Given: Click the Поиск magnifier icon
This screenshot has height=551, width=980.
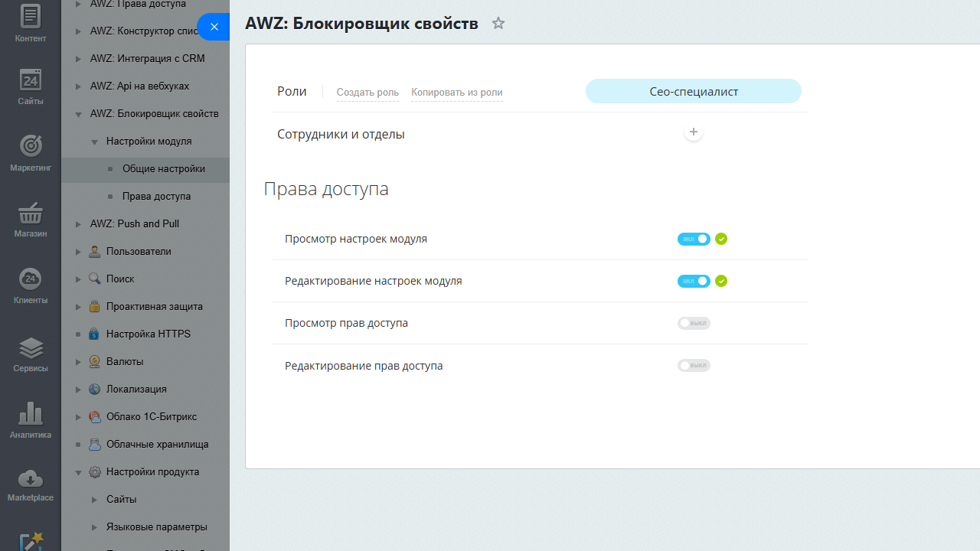Looking at the screenshot, I should pyautogui.click(x=95, y=279).
